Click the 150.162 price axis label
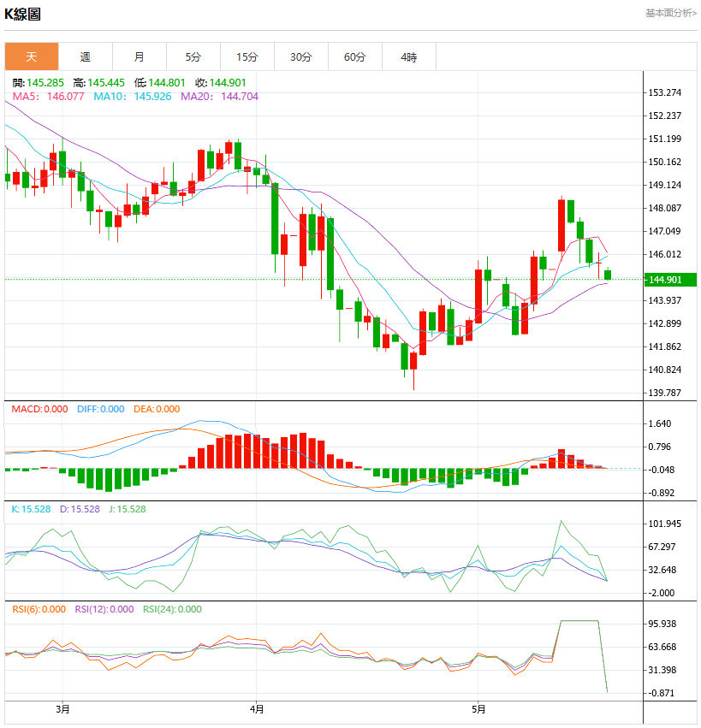 click(664, 162)
